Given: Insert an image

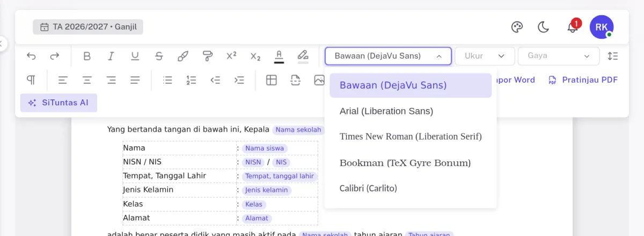Looking at the screenshot, I should (319, 80).
